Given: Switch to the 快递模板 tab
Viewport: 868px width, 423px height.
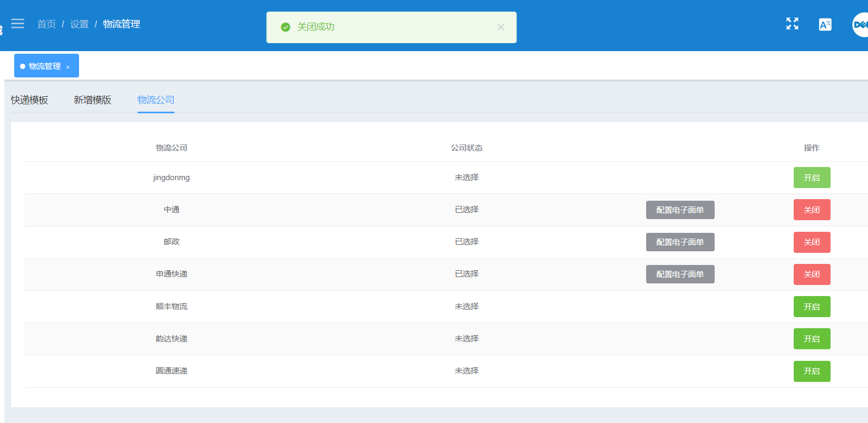Looking at the screenshot, I should pyautogui.click(x=30, y=100).
